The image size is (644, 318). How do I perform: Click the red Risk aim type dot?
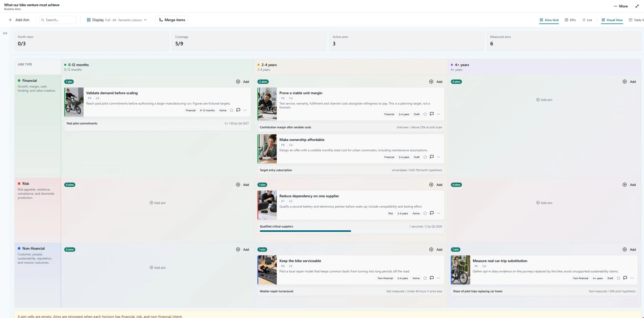click(x=19, y=184)
